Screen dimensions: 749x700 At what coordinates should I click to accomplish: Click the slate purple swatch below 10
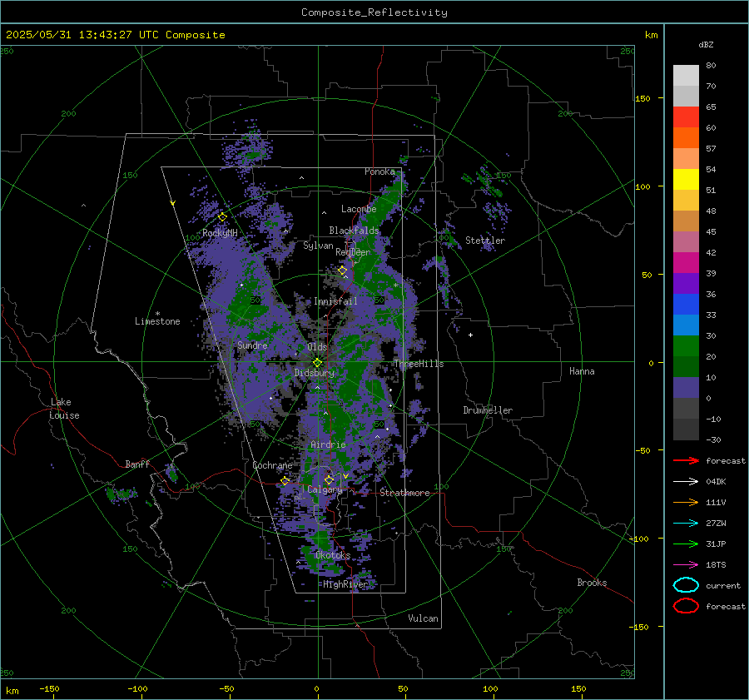click(686, 387)
